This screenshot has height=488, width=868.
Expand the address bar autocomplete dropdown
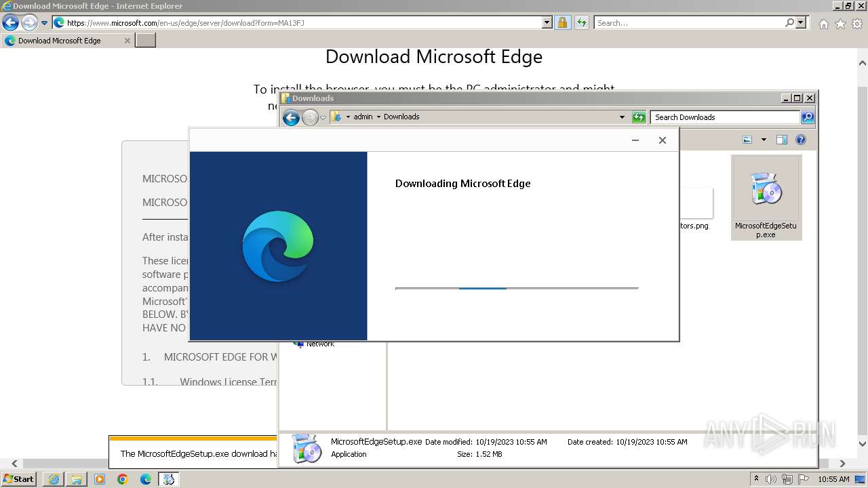[x=547, y=22]
